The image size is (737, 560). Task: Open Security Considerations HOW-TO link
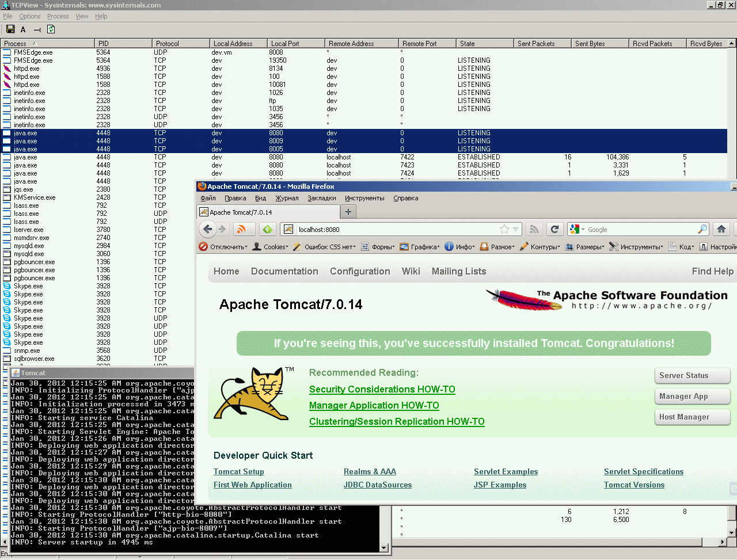point(382,390)
